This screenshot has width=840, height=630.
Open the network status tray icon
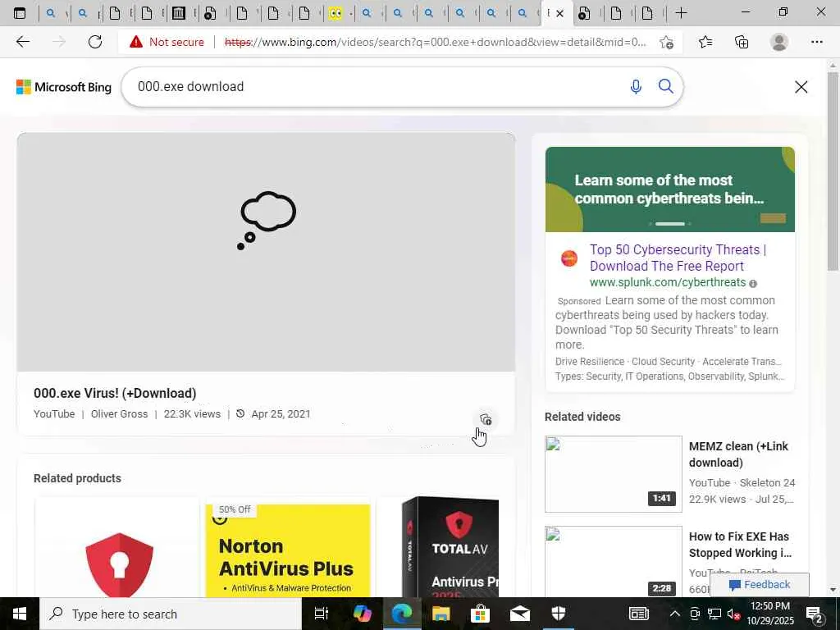pos(714,614)
